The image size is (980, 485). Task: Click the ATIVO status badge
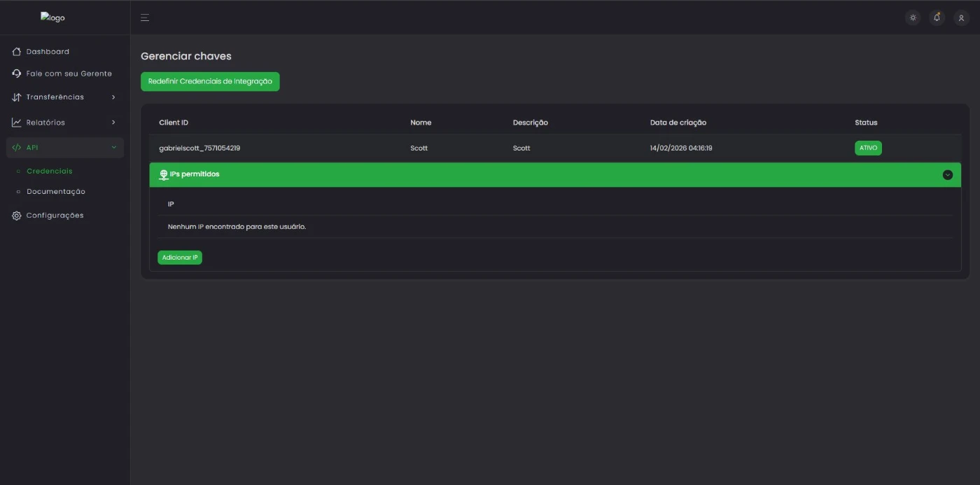868,148
